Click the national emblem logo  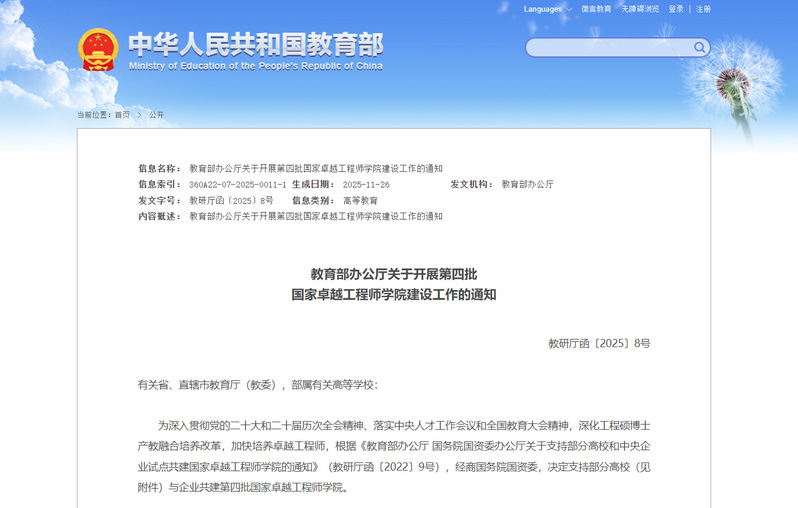pos(98,48)
